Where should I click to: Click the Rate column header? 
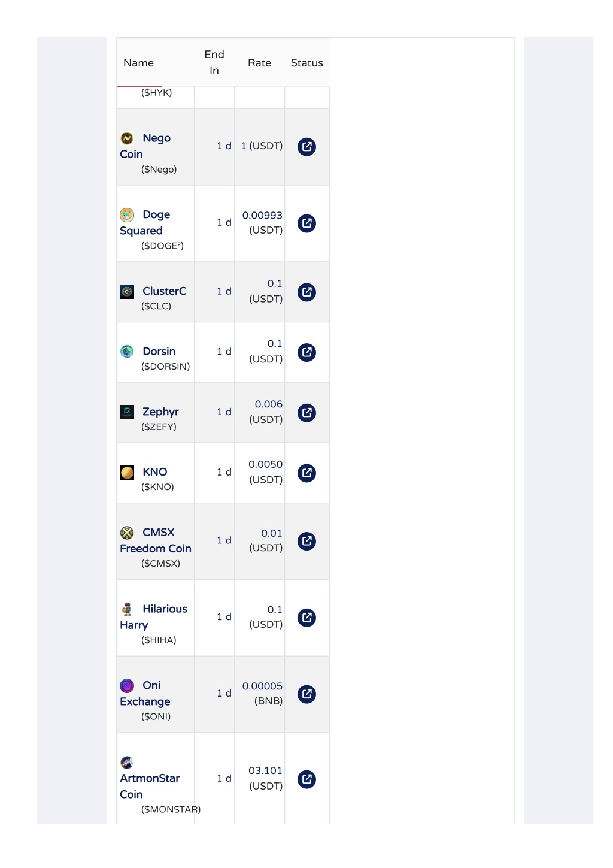pyautogui.click(x=259, y=63)
